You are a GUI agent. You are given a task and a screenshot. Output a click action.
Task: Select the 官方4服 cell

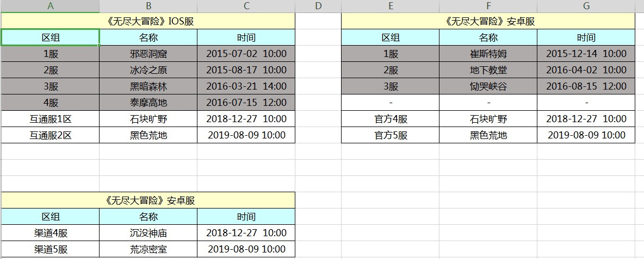click(391, 119)
